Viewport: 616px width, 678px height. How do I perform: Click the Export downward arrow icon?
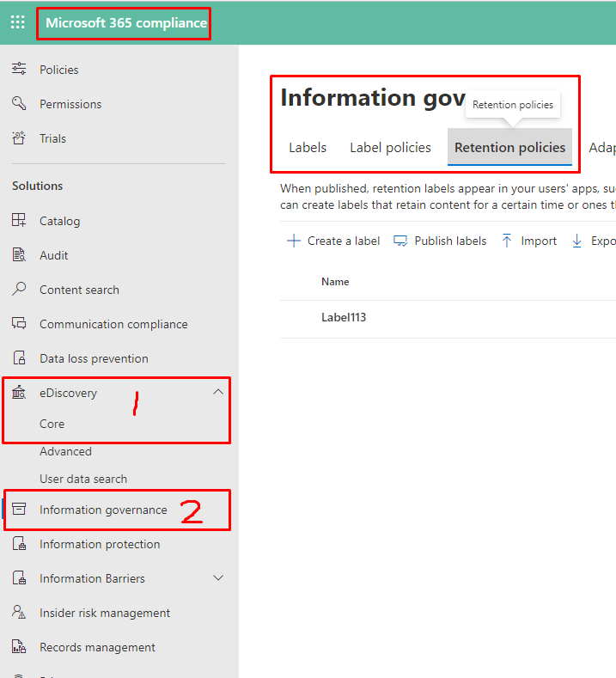(576, 241)
